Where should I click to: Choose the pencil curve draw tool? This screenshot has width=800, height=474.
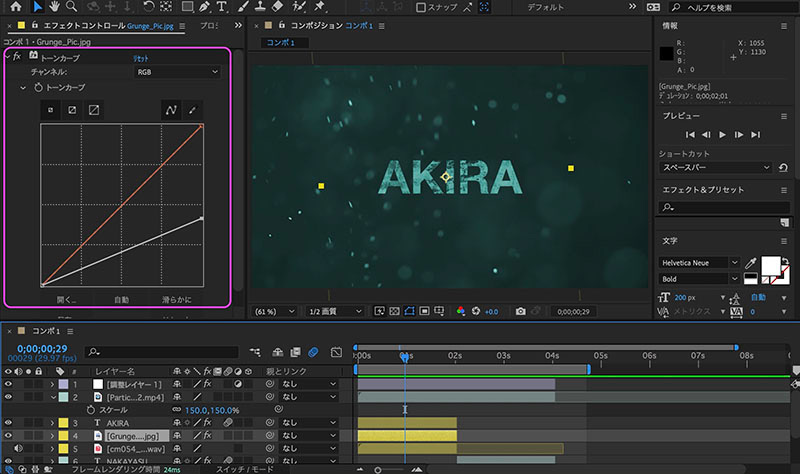point(192,110)
